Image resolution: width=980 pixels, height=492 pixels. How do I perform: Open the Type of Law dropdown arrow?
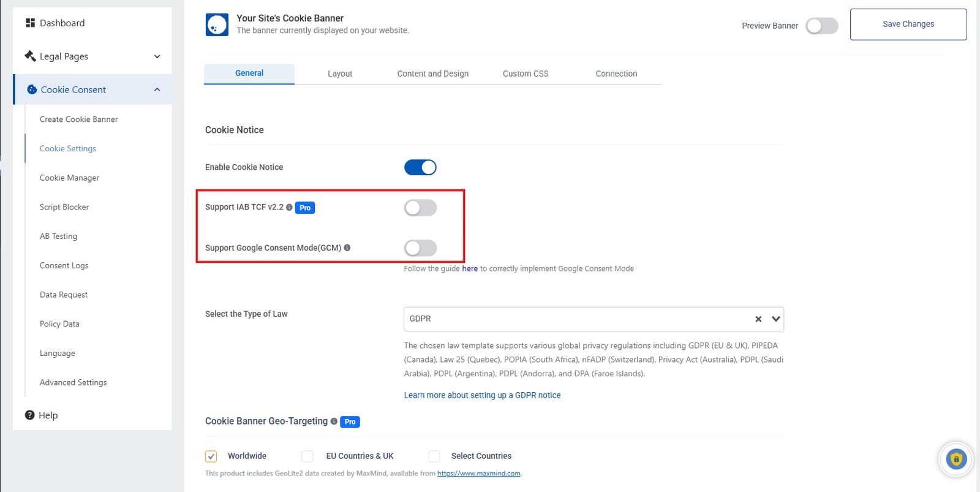click(775, 319)
